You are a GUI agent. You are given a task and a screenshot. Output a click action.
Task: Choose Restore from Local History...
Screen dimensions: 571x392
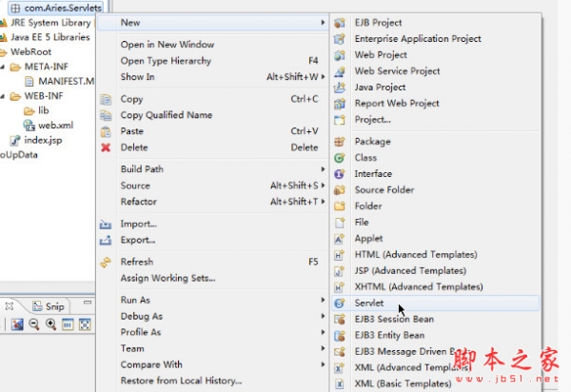213,381
